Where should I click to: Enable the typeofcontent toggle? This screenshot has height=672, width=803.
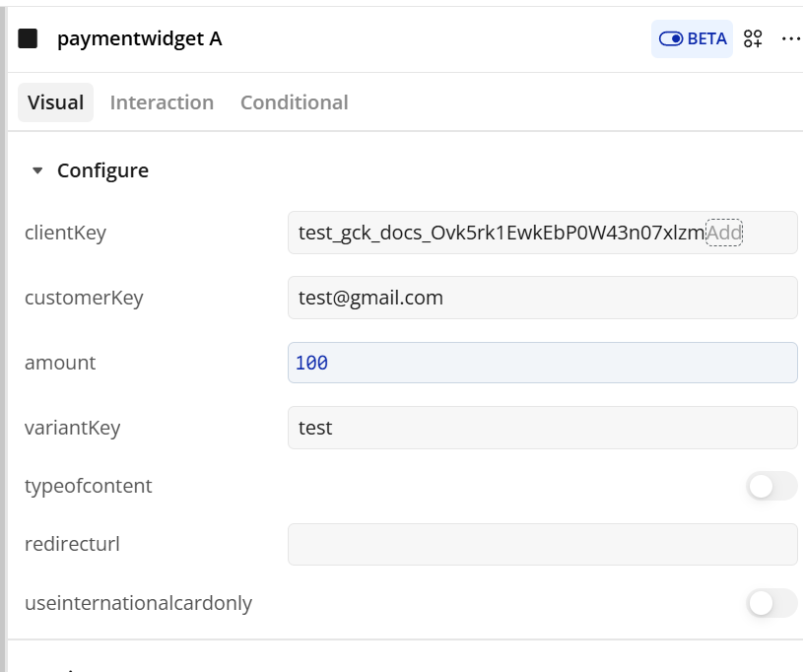770,486
